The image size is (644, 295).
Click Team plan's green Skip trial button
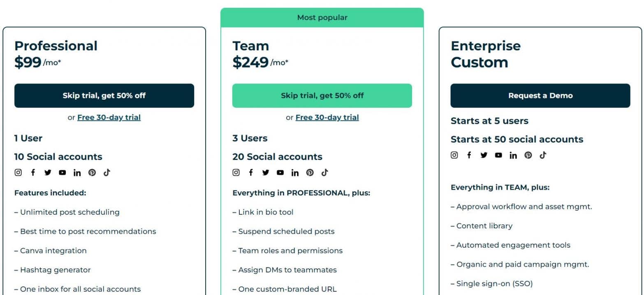(x=322, y=95)
